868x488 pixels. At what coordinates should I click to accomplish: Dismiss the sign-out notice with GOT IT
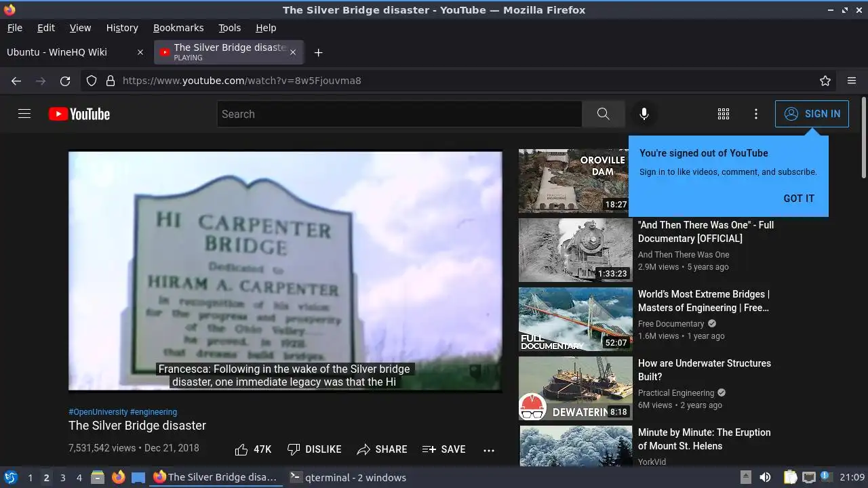(x=799, y=199)
